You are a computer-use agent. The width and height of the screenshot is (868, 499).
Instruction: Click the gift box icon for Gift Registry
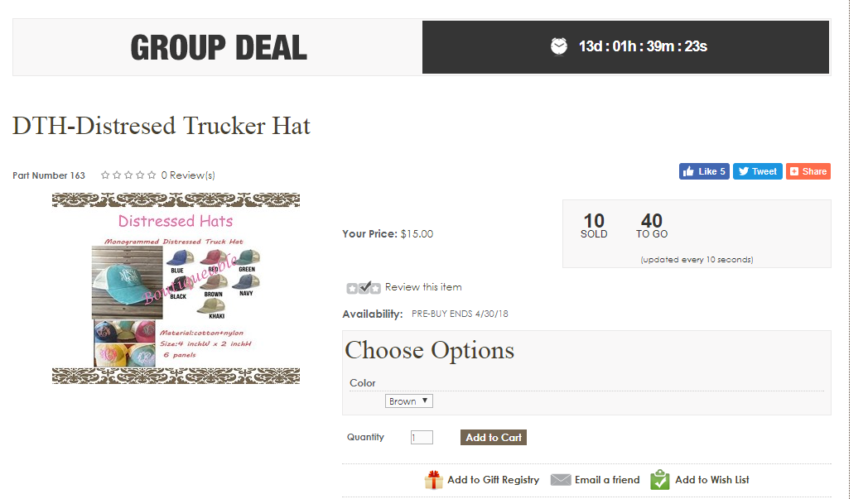click(434, 480)
